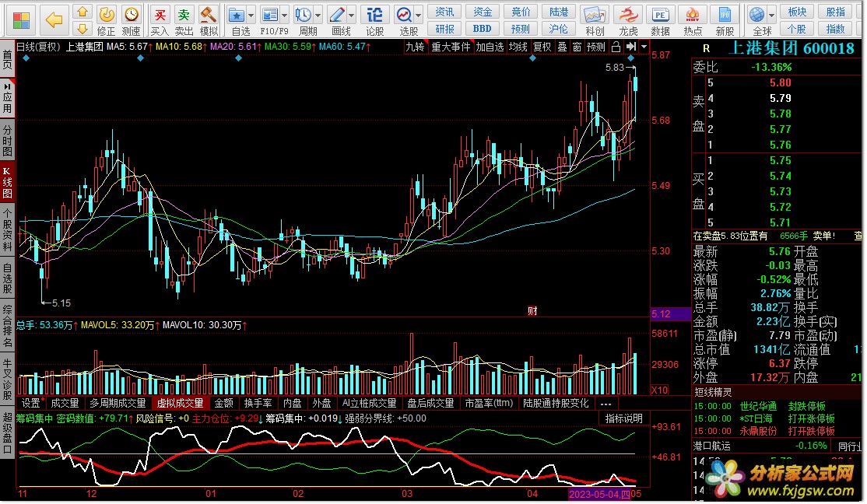Screen dimensions: 867x504
Task: Click the down arrow for next stock
Action: point(82,29)
